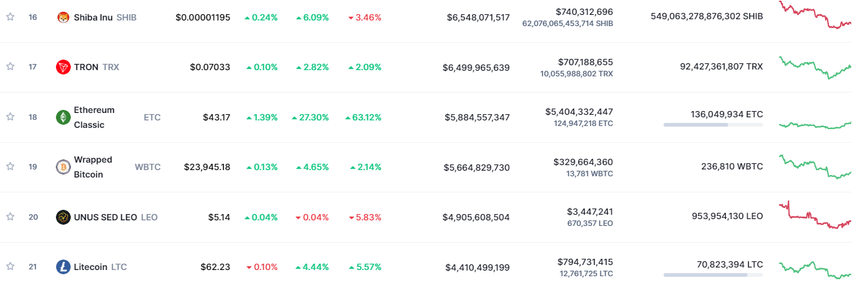
Task: Click the Ethereum Classic circulating supply bar
Action: tap(713, 125)
